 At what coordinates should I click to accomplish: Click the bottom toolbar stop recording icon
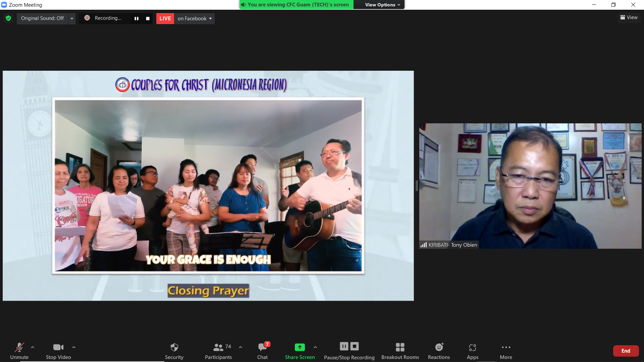(x=355, y=346)
